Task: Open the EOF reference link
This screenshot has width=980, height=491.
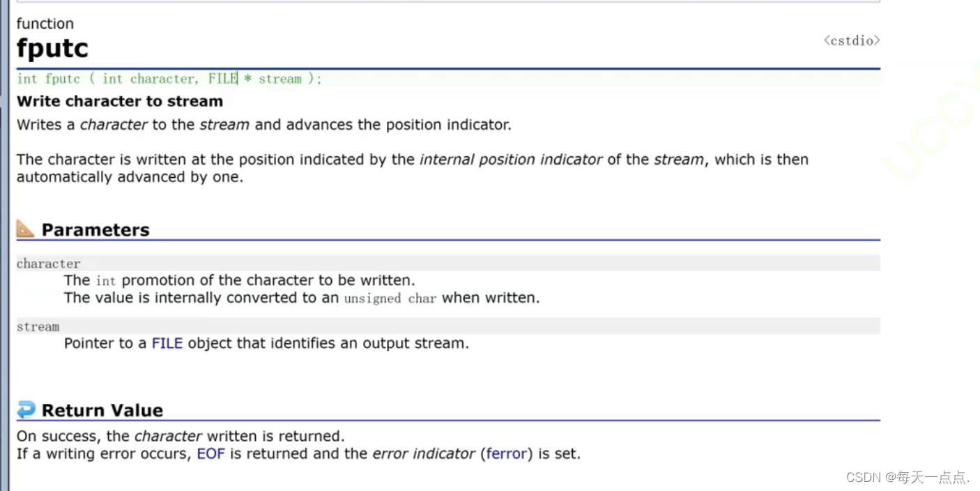Action: [211, 453]
